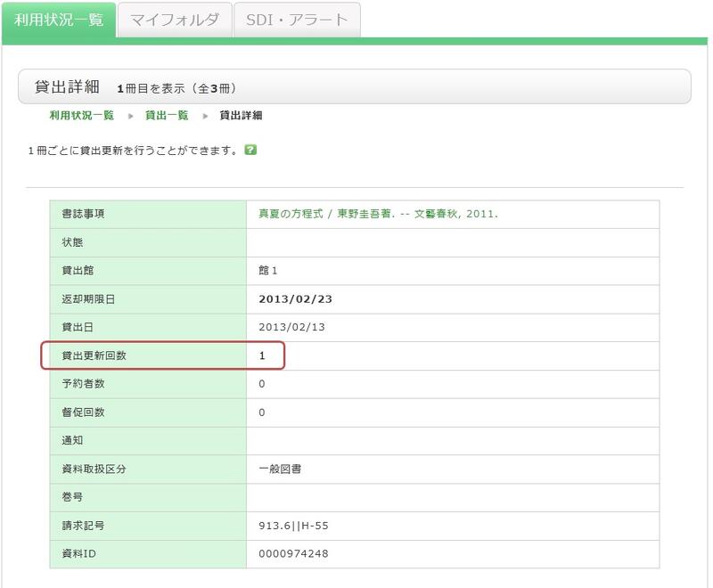Switch to the 利用状況一覧 tab
This screenshot has width=713, height=588.
click(59, 19)
